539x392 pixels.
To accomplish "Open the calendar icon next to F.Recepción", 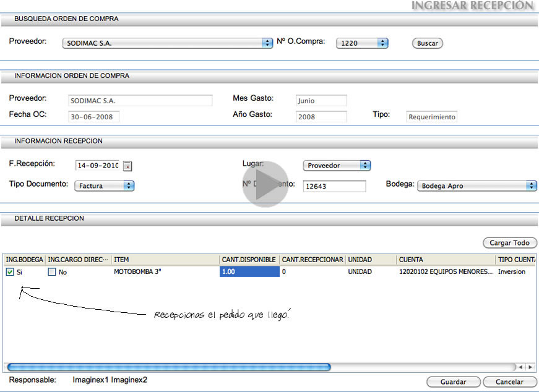I will 127,166.
